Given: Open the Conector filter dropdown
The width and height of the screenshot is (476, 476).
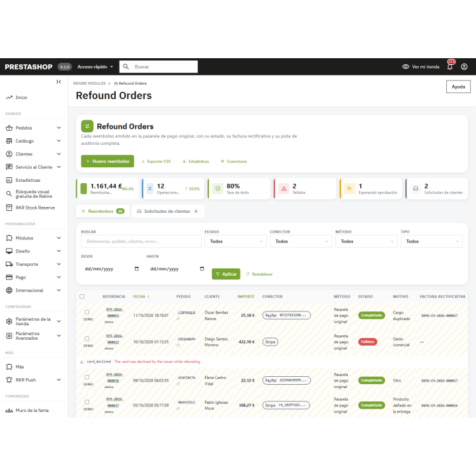Looking at the screenshot, I should tap(301, 241).
